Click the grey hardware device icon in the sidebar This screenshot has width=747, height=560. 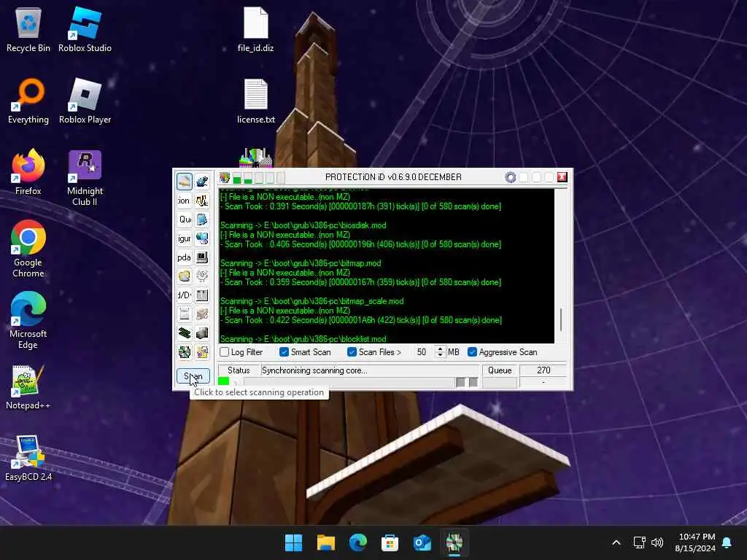point(202,332)
